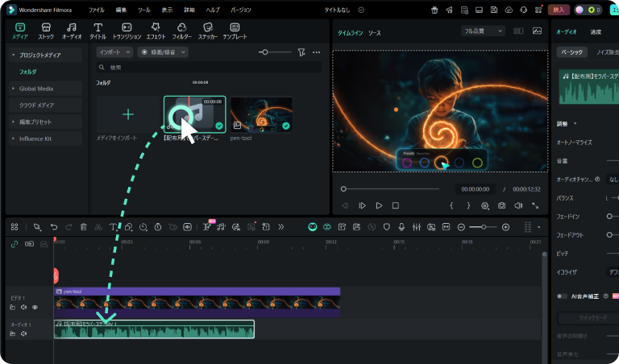Take a snapshot with the camera icon
The width and height of the screenshot is (619, 364).
(x=501, y=206)
